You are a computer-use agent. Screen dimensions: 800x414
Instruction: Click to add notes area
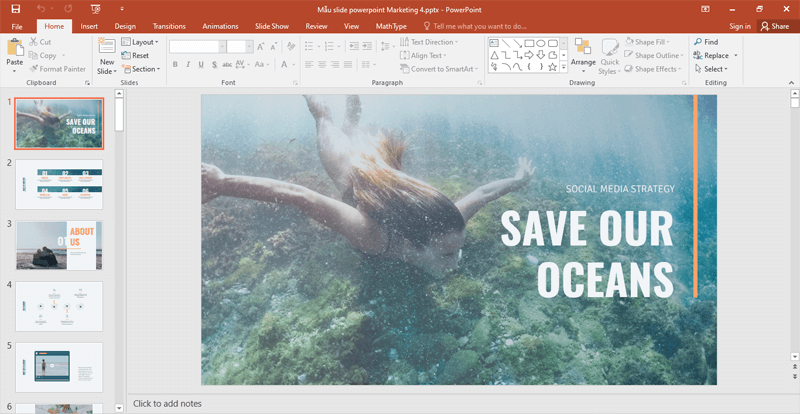[x=167, y=404]
